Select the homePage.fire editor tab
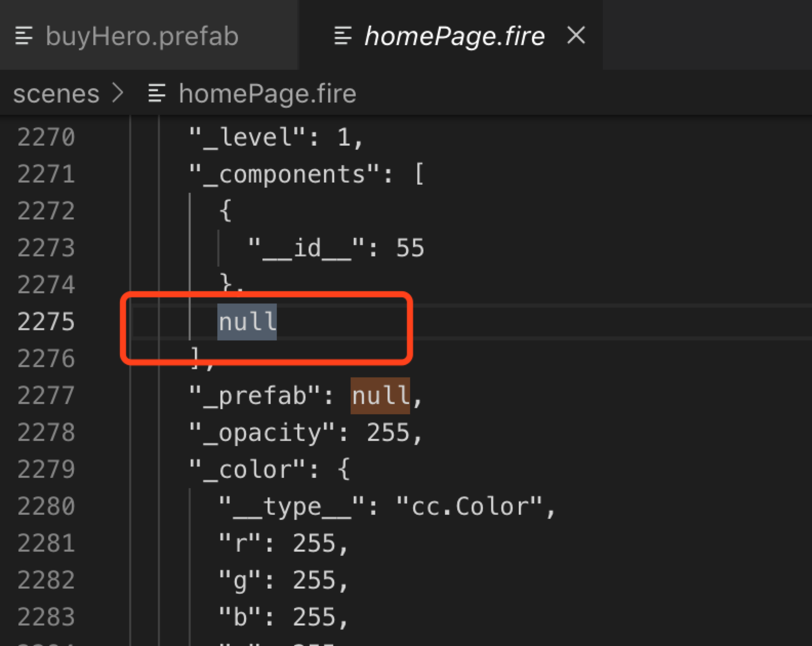 [454, 36]
